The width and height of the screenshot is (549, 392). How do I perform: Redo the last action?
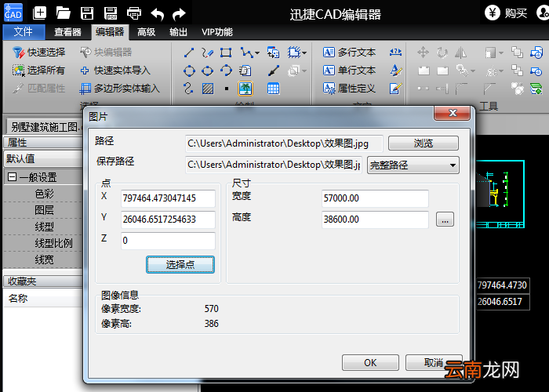pyautogui.click(x=180, y=14)
